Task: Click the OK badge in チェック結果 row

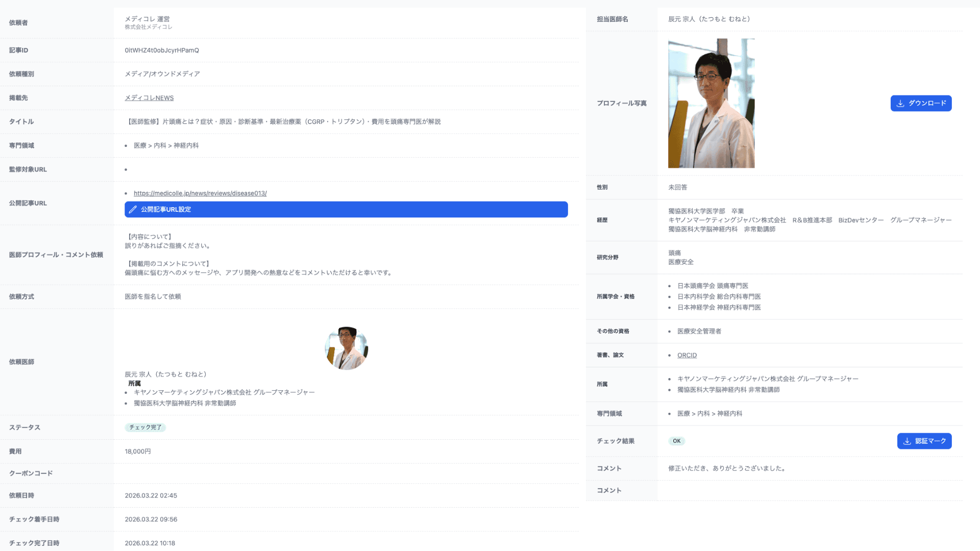Action: point(676,441)
